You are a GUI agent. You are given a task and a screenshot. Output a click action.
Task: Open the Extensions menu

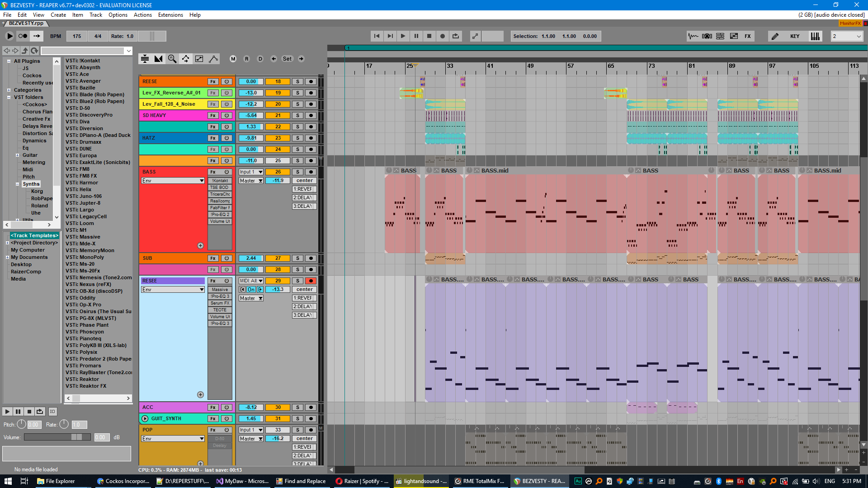pyautogui.click(x=170, y=15)
